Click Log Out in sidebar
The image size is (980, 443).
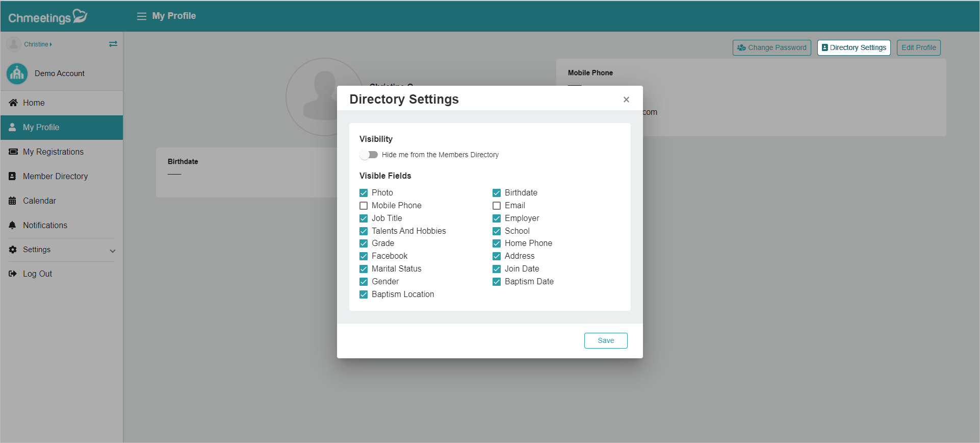[62, 274]
